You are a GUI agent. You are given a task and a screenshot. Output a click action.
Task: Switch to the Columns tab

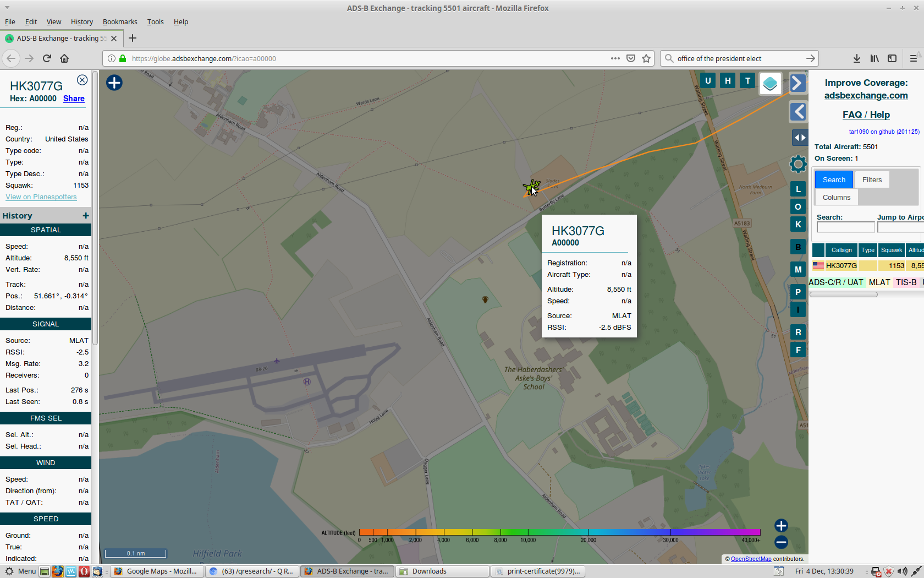point(837,198)
